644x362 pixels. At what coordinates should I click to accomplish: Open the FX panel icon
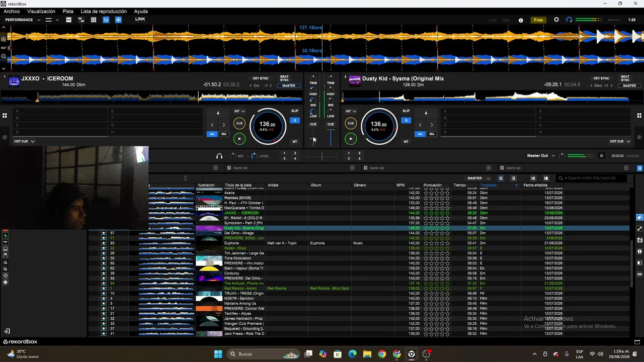[68, 20]
